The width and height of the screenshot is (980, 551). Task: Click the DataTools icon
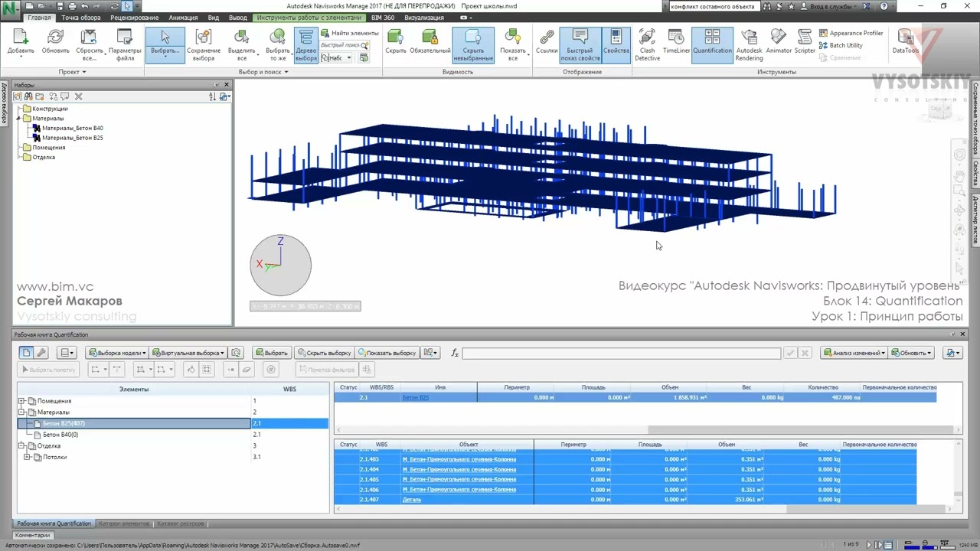[905, 44]
